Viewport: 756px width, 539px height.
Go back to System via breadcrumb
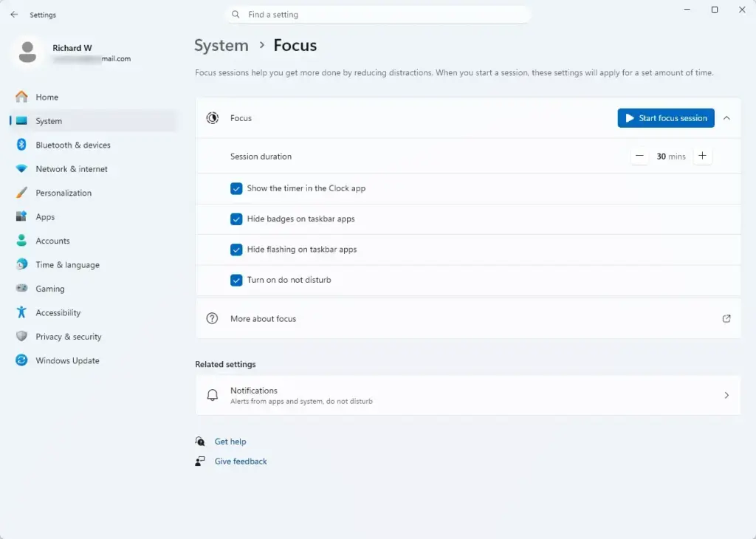tap(221, 45)
